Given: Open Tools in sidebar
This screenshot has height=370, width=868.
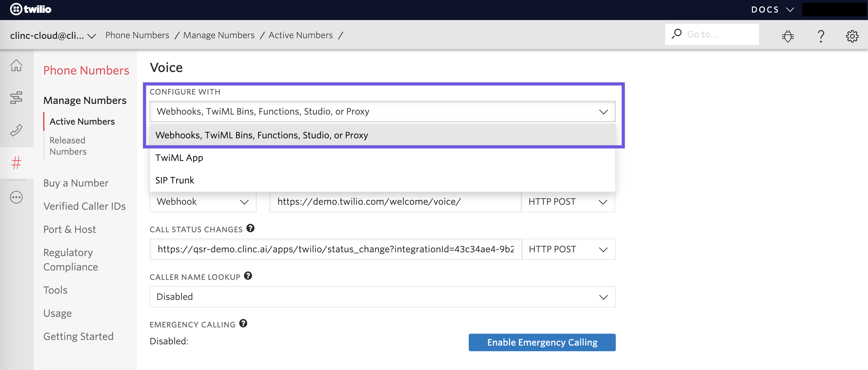Looking at the screenshot, I should (x=55, y=290).
